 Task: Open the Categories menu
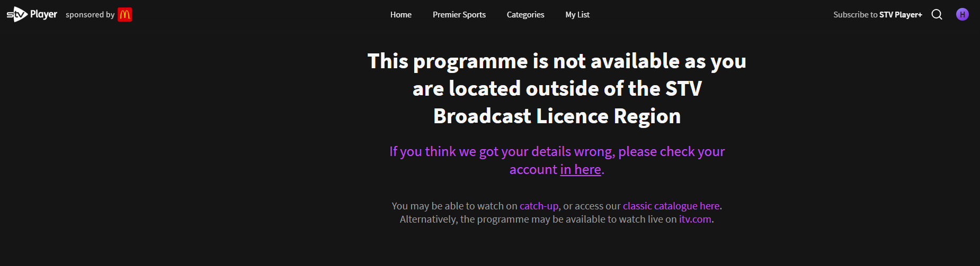[525, 15]
